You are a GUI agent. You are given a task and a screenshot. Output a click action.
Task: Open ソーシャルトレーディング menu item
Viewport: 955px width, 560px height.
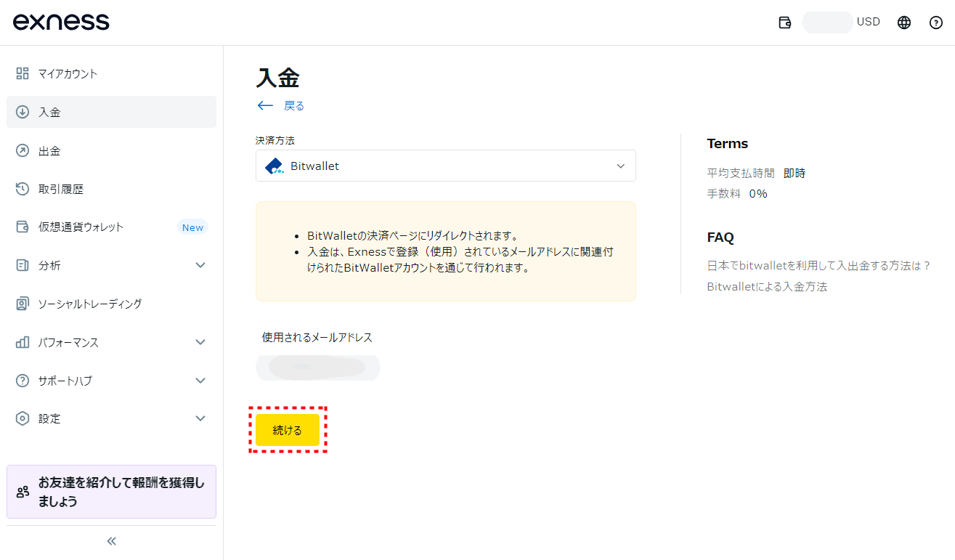click(x=111, y=304)
